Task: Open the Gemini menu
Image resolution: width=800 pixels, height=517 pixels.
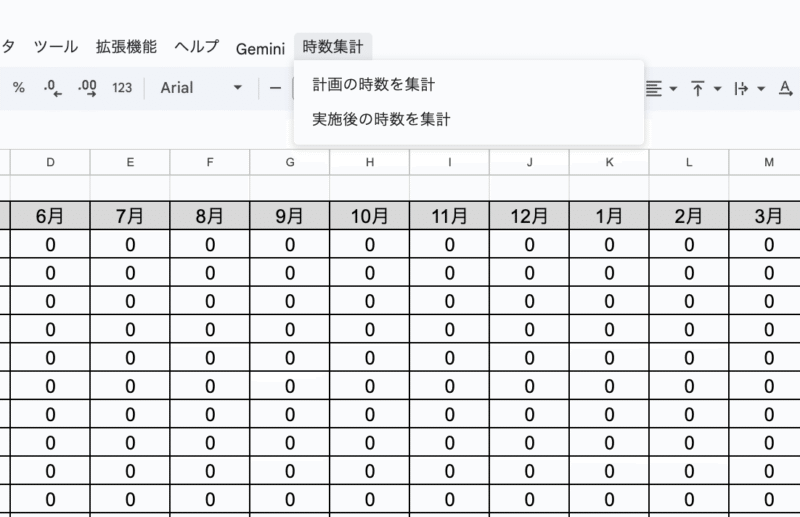Action: coord(260,48)
